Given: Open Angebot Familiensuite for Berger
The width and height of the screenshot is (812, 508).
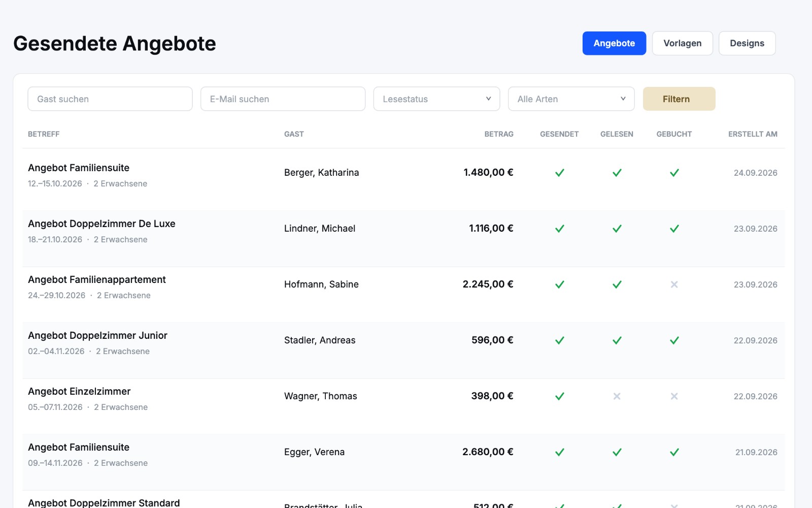Looking at the screenshot, I should 79,168.
